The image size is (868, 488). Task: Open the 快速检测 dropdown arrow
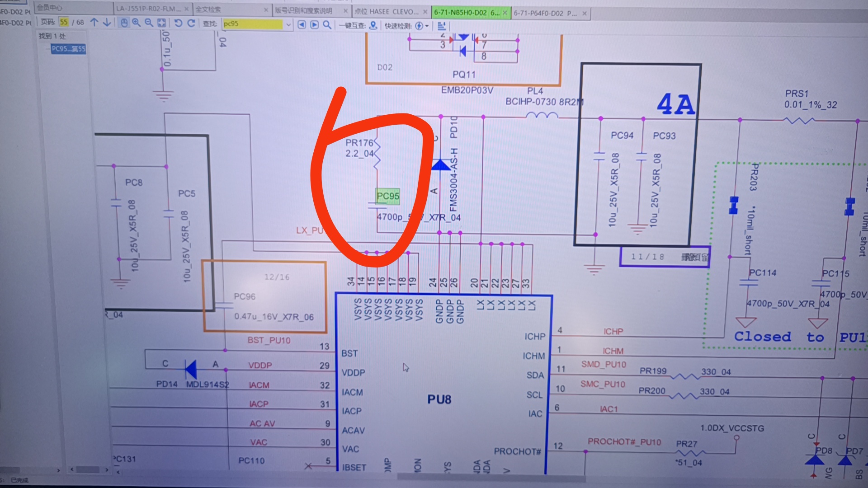click(x=427, y=26)
